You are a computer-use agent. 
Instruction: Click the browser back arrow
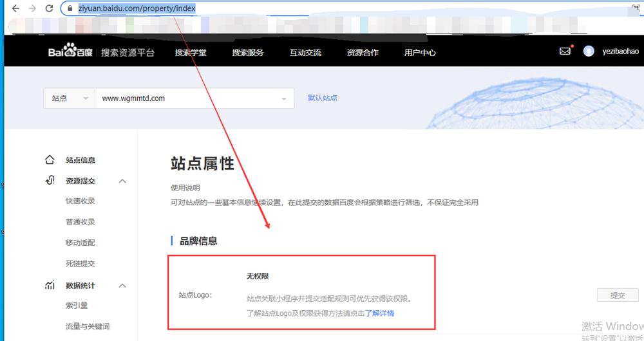(x=15, y=9)
